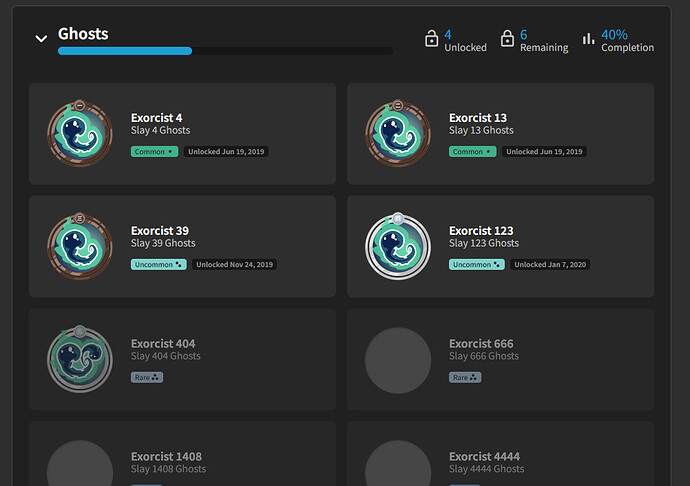This screenshot has width=690, height=486.
Task: Click the Rare tag on Exorcist 666
Action: (x=465, y=377)
